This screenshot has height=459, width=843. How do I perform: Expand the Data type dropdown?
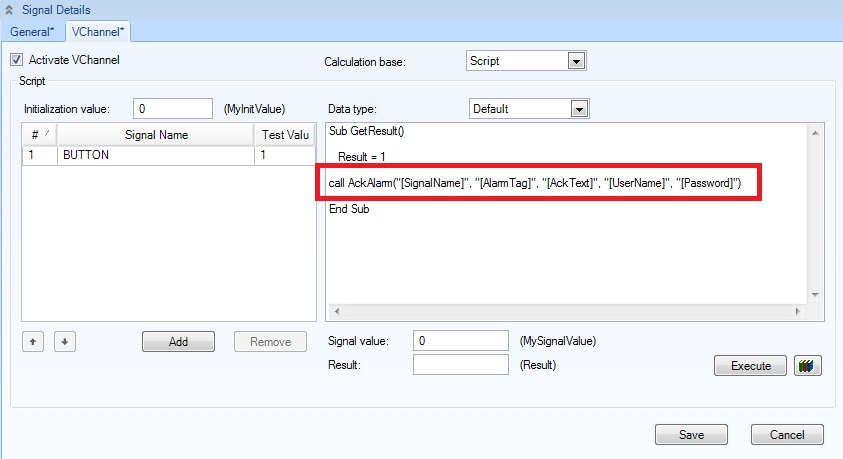tap(577, 109)
